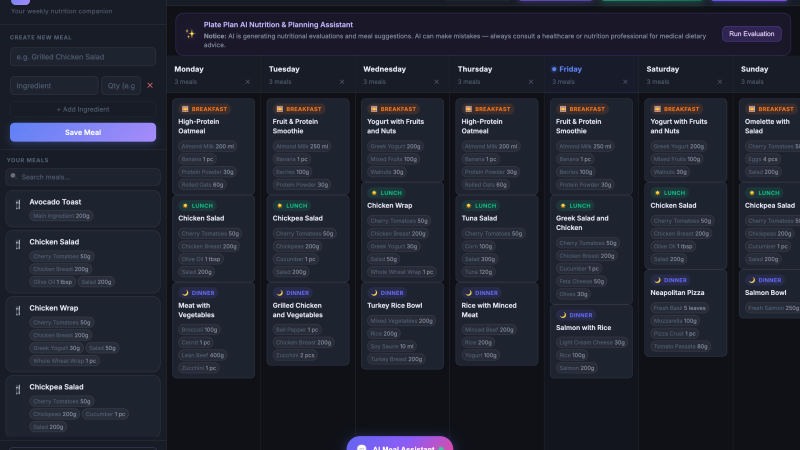Viewport: 800px width, 450px height.
Task: Click the Run Evaluation button
Action: pos(751,34)
